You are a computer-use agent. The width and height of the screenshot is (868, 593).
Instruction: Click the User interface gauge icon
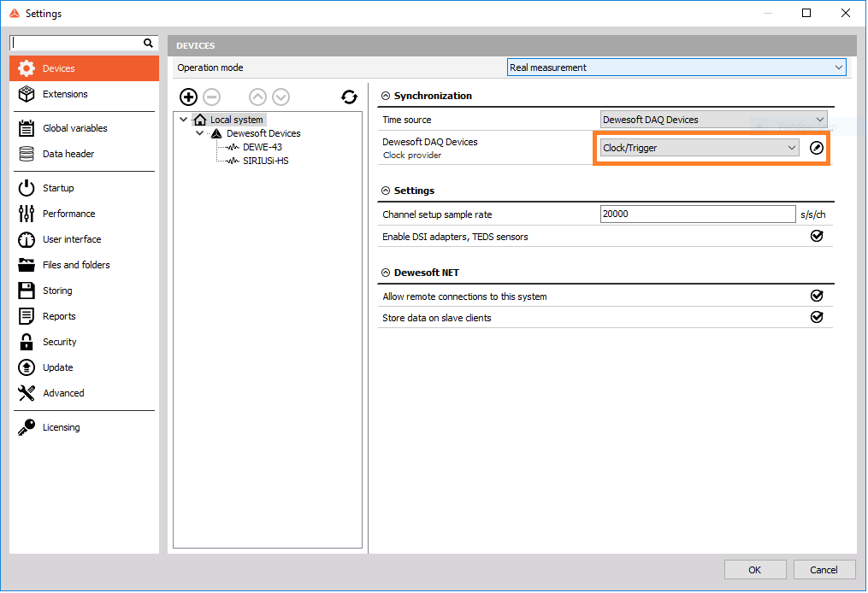coord(26,239)
